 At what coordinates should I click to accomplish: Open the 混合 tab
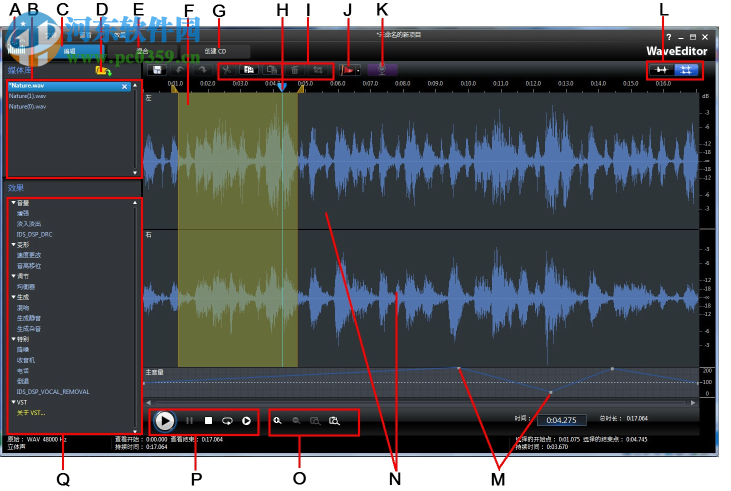coord(142,51)
